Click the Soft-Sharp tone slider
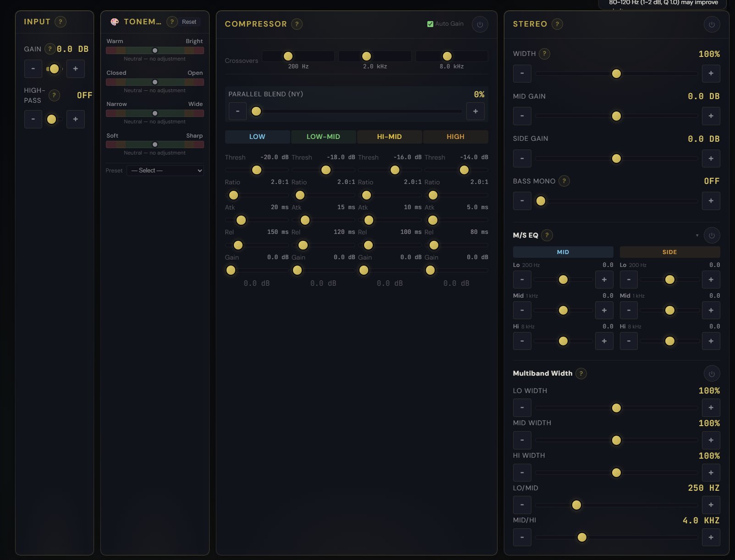 [x=155, y=144]
